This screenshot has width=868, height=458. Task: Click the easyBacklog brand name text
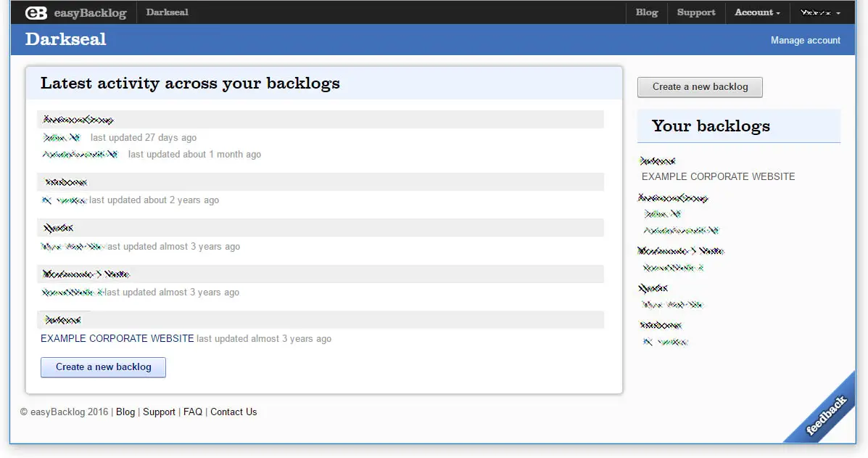[90, 13]
